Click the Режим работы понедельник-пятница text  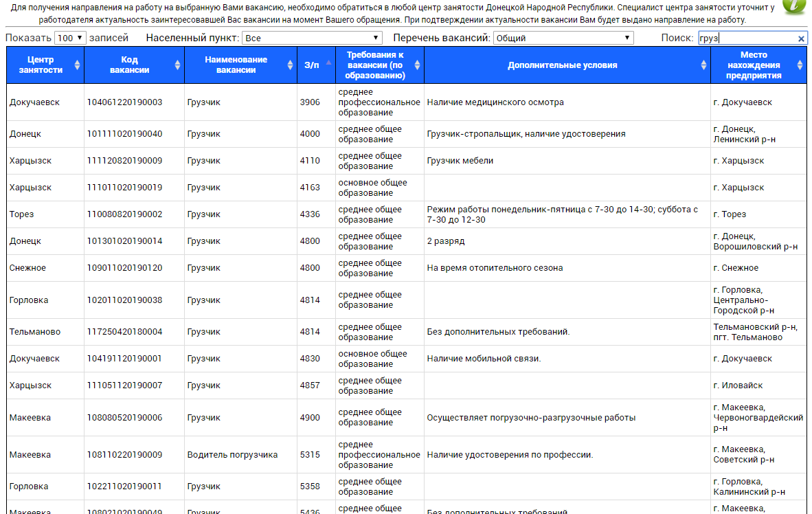(x=563, y=214)
